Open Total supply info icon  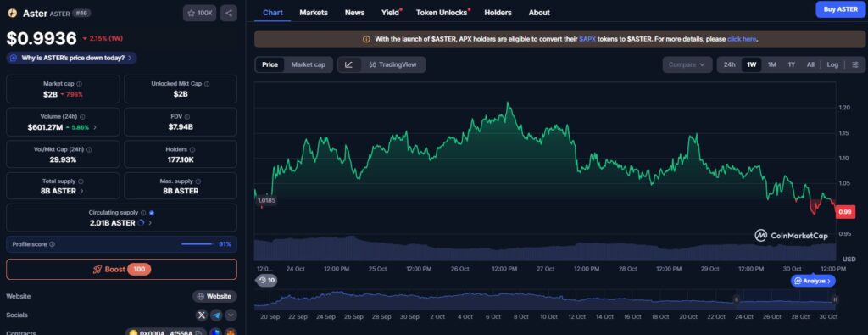point(81,181)
